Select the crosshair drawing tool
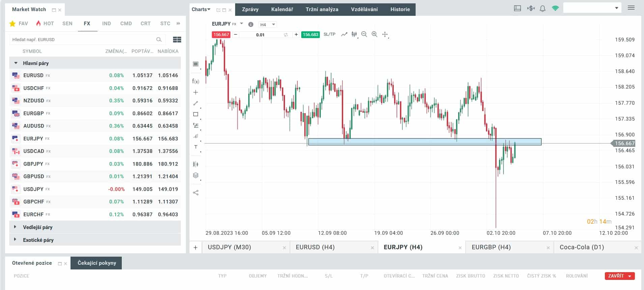 (x=195, y=92)
